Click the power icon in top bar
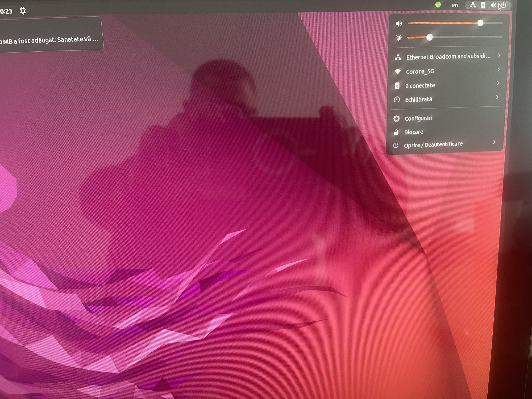The height and width of the screenshot is (399, 532). [503, 6]
